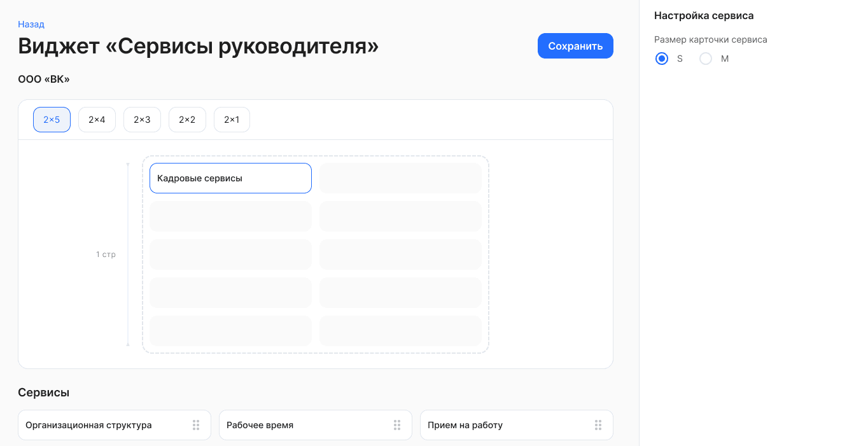Select the 2×3 grid layout
Image resolution: width=868 pixels, height=446 pixels.
point(142,120)
